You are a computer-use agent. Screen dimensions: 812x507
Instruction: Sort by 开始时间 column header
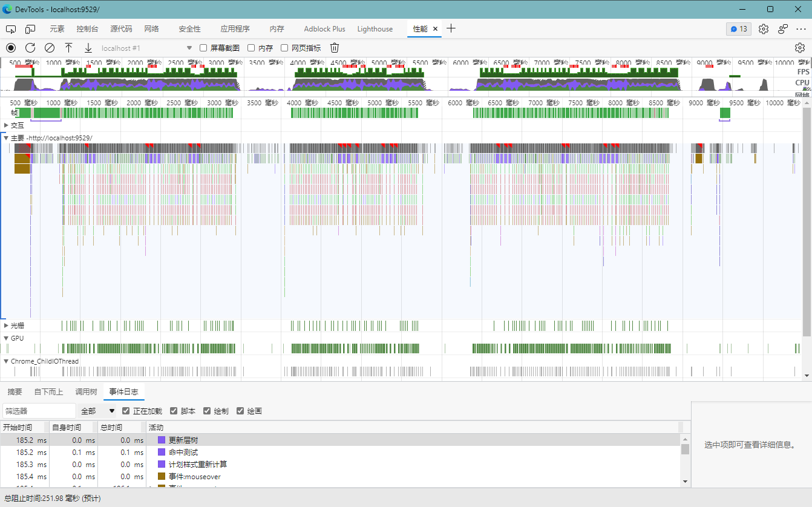[24, 428]
